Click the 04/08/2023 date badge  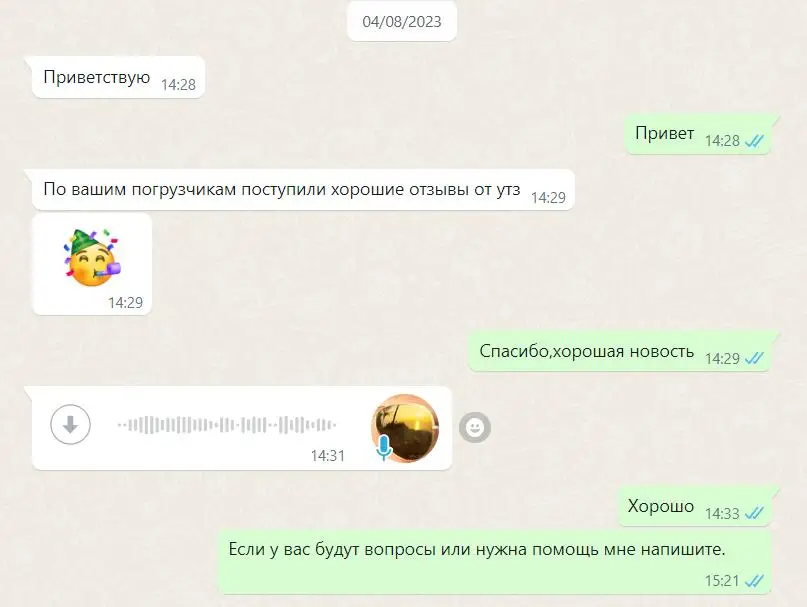(402, 22)
